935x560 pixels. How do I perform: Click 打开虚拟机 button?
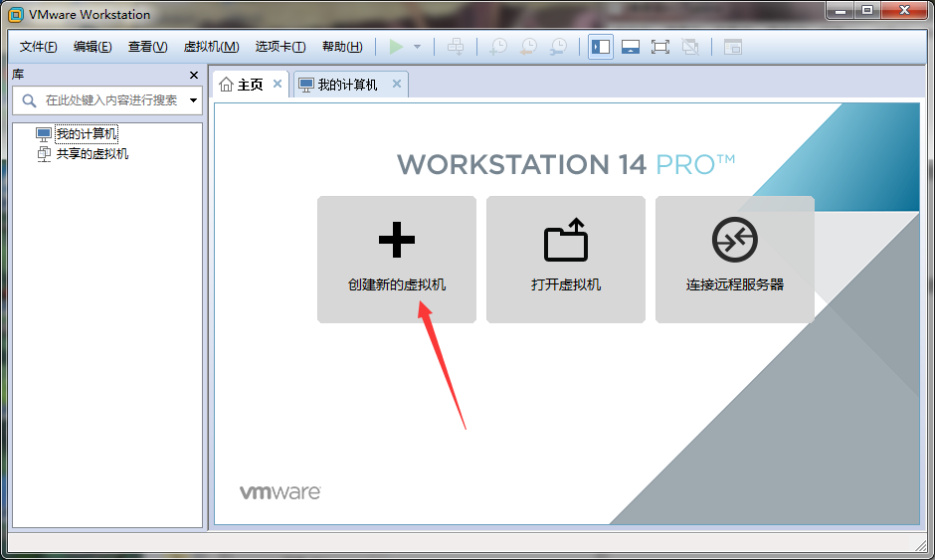tap(566, 260)
